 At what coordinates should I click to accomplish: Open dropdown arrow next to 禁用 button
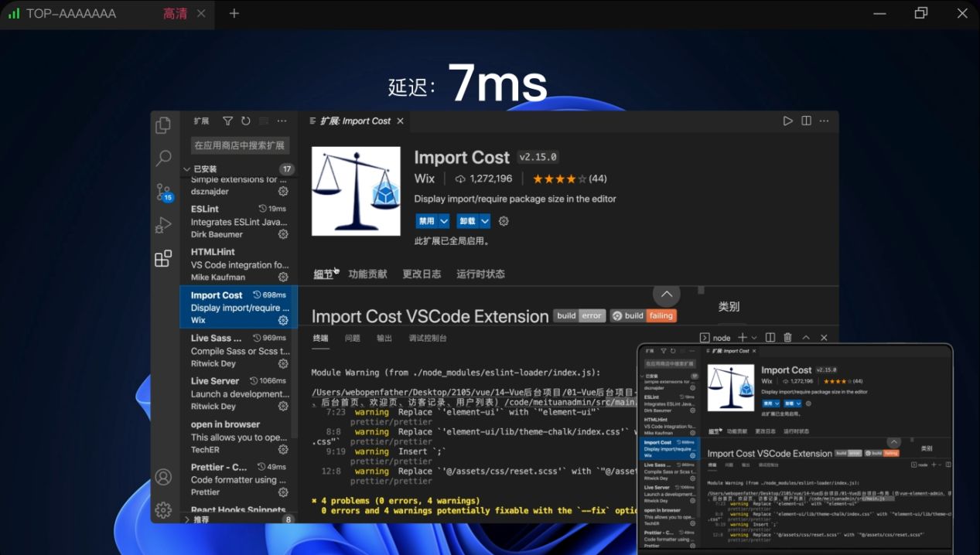click(x=444, y=221)
